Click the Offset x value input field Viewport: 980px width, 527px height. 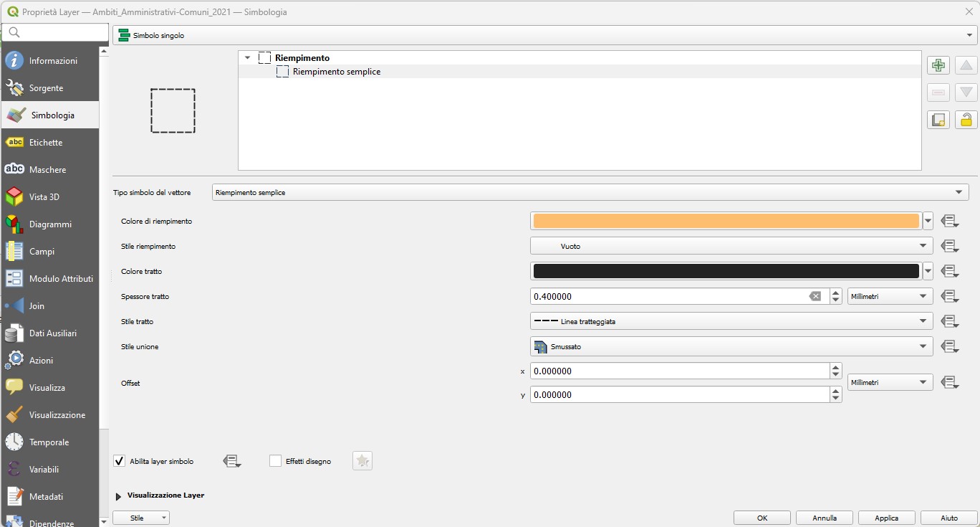coord(678,371)
